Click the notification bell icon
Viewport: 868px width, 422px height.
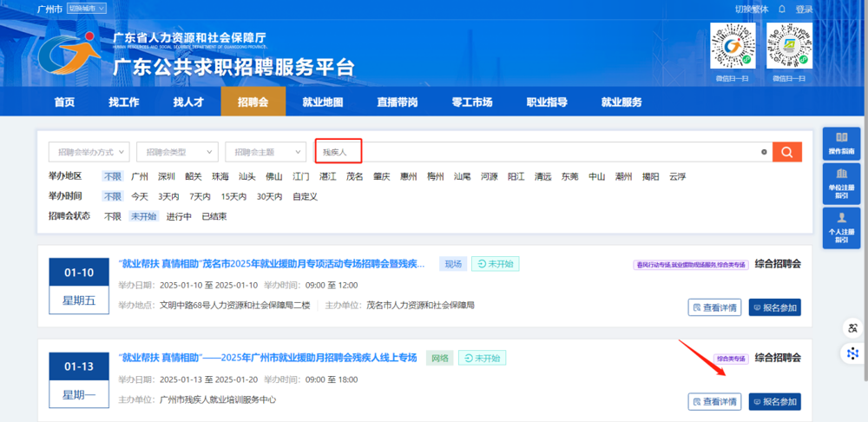tap(781, 9)
